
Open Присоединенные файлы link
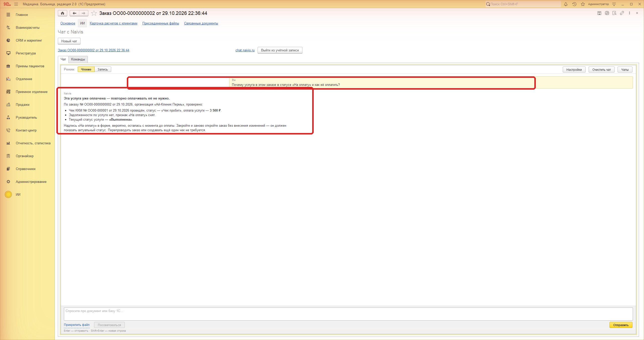point(161,23)
